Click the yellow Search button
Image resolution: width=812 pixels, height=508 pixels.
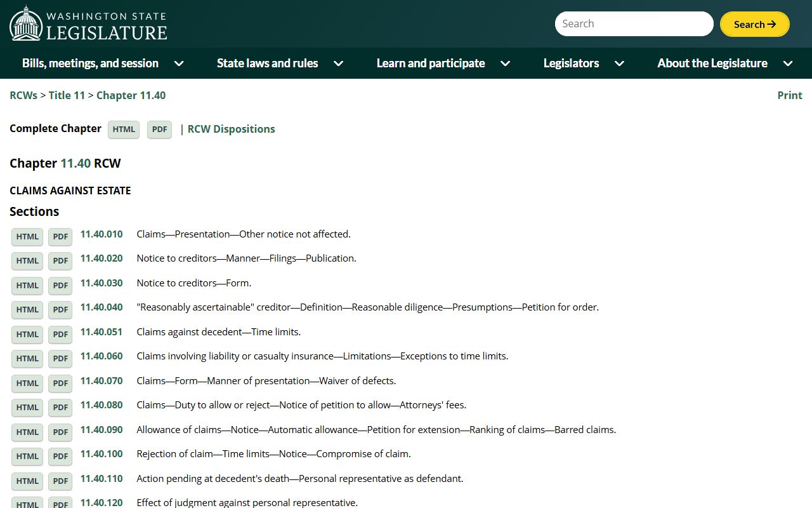point(755,24)
